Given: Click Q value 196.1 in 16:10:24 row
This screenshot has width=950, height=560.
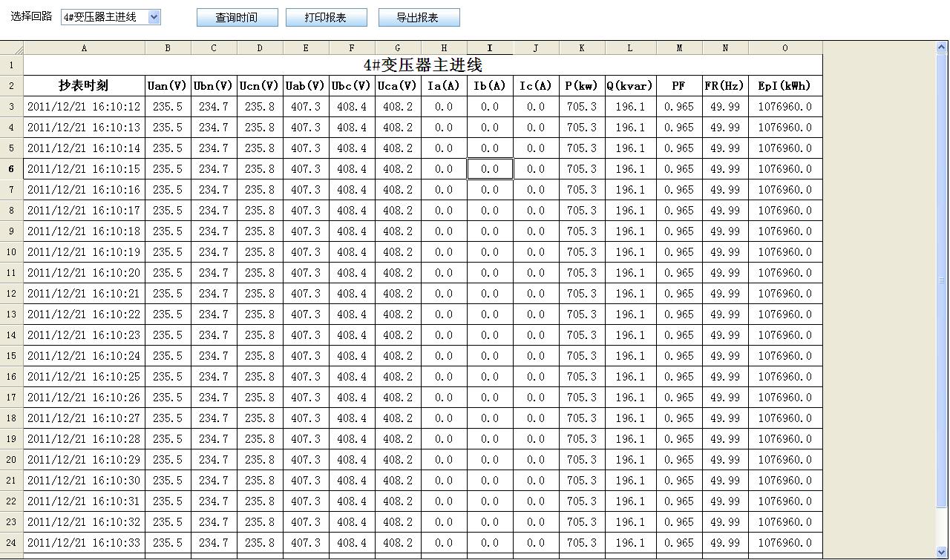Looking at the screenshot, I should [630, 356].
